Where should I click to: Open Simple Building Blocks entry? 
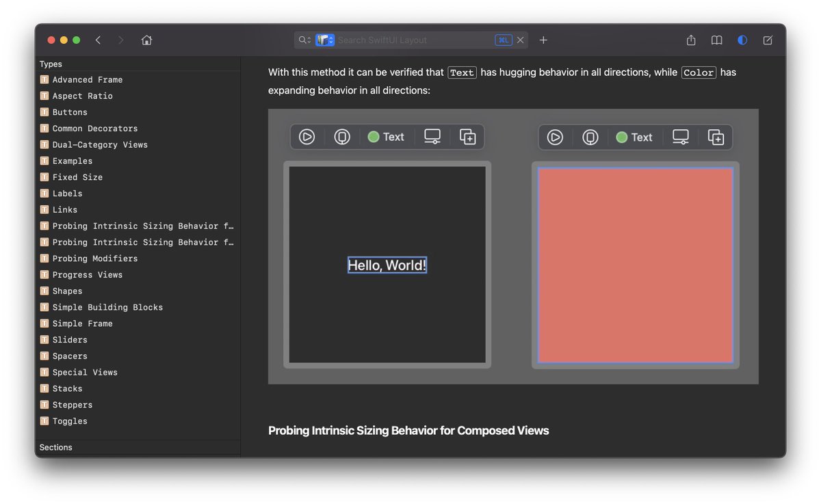138,307
